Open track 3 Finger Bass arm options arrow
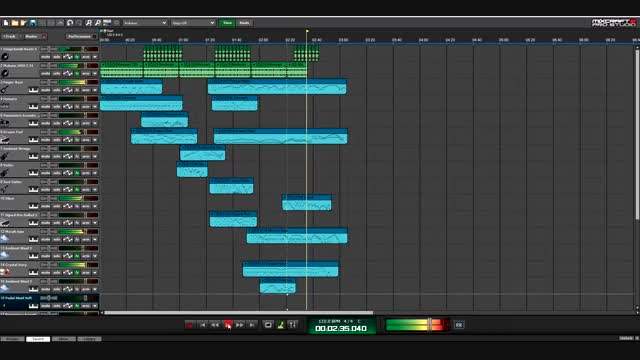 click(95, 90)
